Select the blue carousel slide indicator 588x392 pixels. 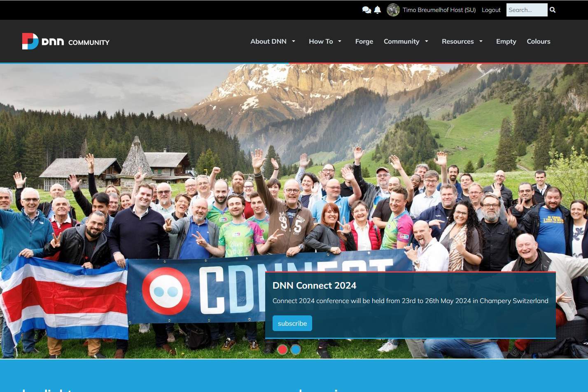(296, 350)
